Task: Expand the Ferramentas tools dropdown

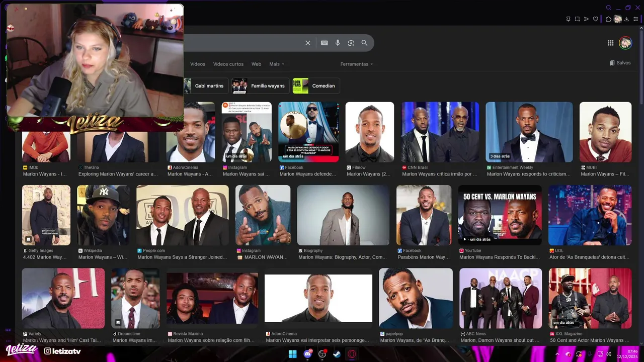Action: [357, 64]
